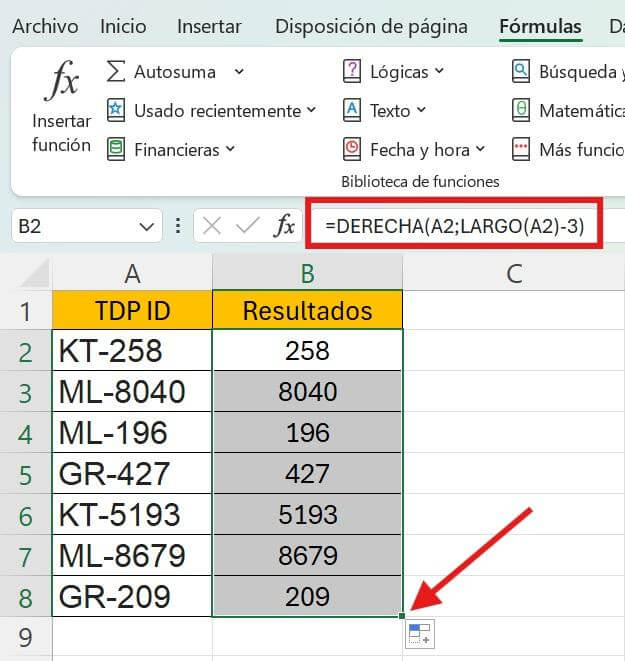Click the TDP ID header cell
The height and width of the screenshot is (661, 625).
[132, 310]
